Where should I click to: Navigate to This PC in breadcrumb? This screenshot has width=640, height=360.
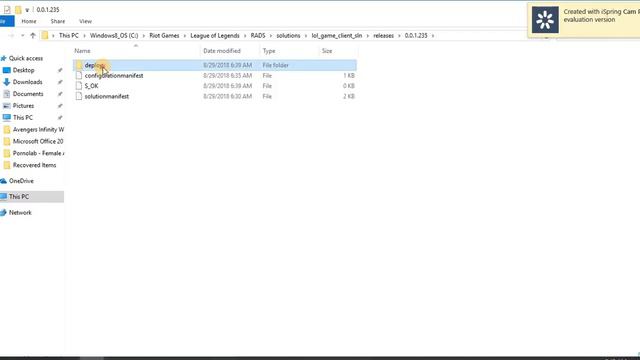pyautogui.click(x=69, y=36)
